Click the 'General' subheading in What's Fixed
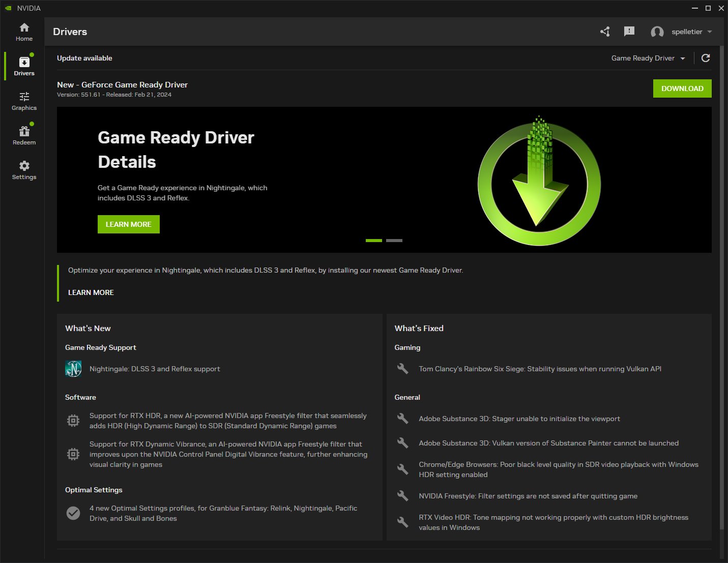Viewport: 728px width, 563px height. point(407,397)
